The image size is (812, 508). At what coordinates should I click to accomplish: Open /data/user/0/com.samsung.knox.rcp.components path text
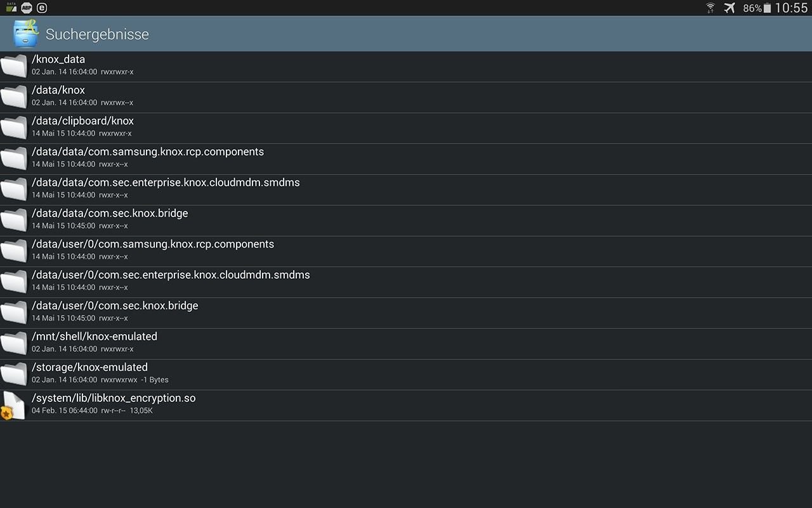pyautogui.click(x=153, y=244)
